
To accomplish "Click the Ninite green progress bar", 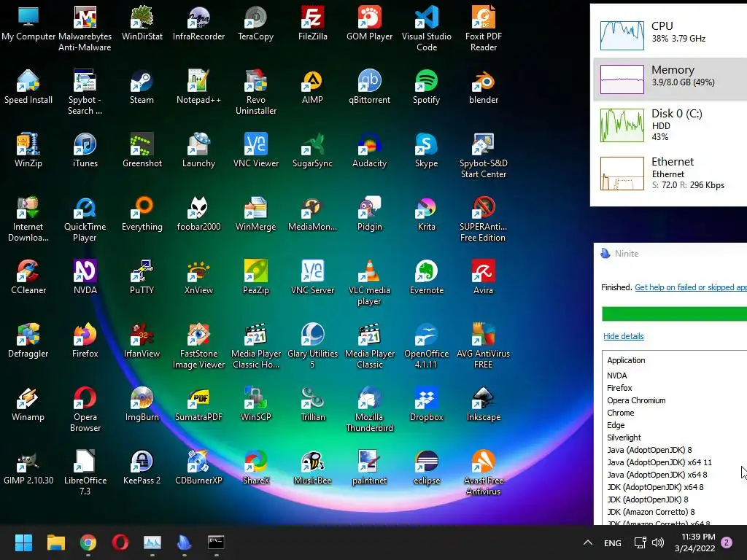I will 674,314.
